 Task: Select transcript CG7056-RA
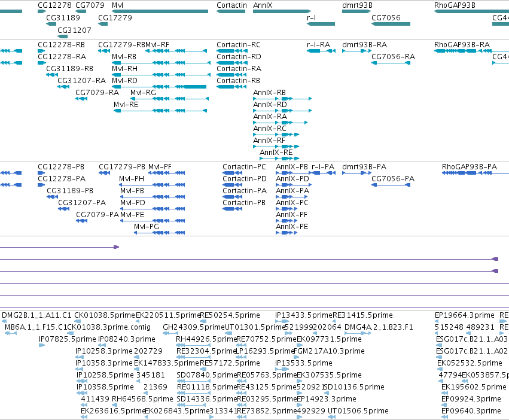[x=391, y=63]
